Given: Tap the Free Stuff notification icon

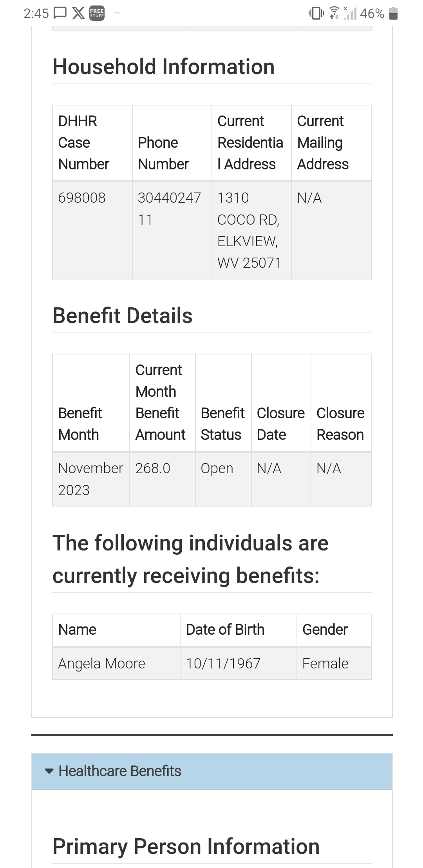Looking at the screenshot, I should click(97, 13).
